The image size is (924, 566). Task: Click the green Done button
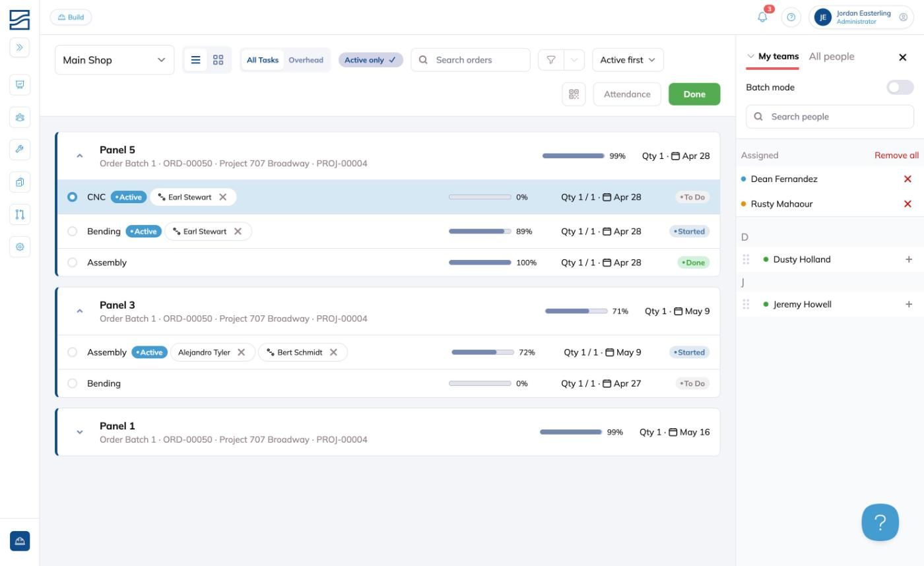point(694,94)
